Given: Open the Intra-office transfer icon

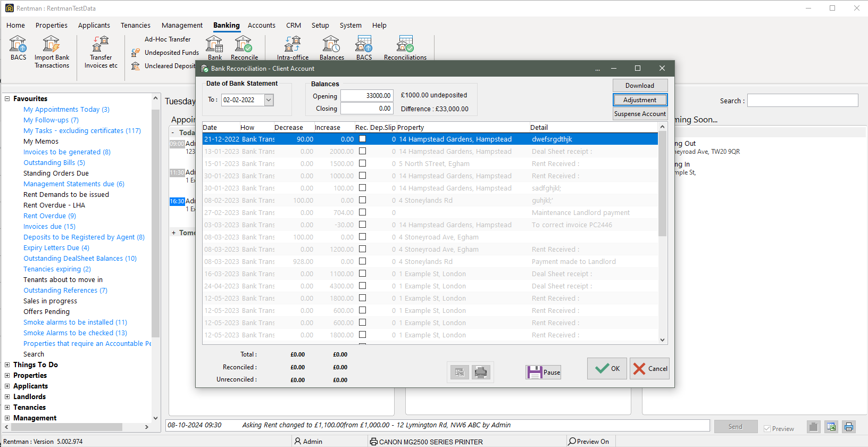Looking at the screenshot, I should tap(293, 48).
